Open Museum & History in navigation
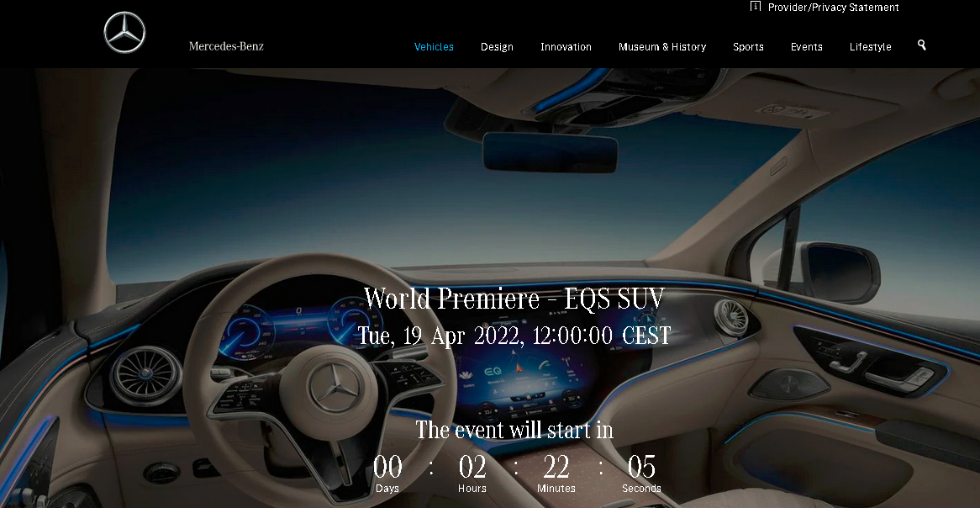Image resolution: width=980 pixels, height=508 pixels. pyautogui.click(x=662, y=47)
